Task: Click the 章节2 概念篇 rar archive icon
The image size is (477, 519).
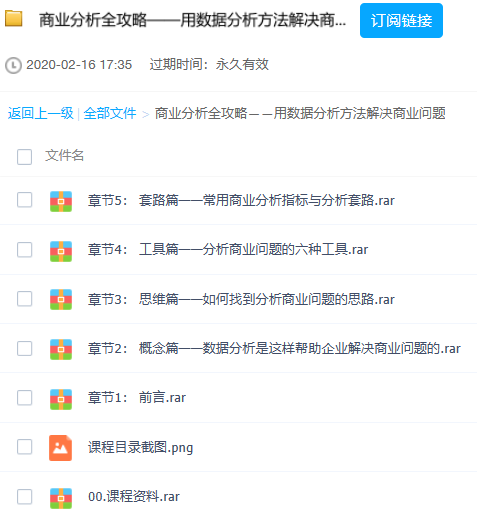Action: click(61, 349)
